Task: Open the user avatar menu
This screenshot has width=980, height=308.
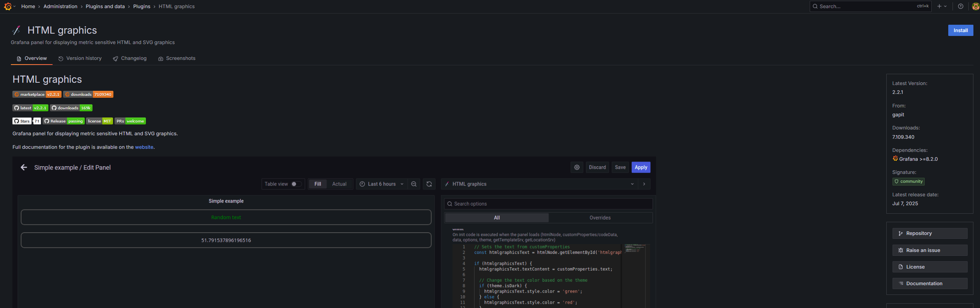Action: pyautogui.click(x=976, y=6)
